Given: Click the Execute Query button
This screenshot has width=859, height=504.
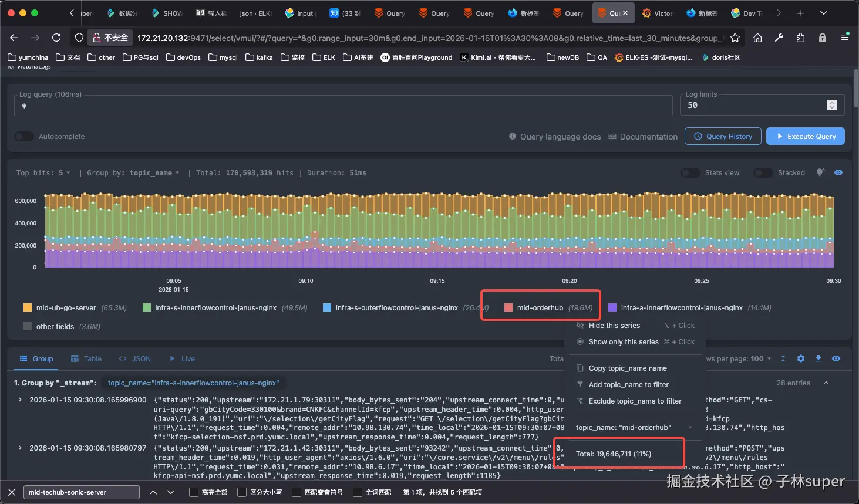Looking at the screenshot, I should click(805, 136).
